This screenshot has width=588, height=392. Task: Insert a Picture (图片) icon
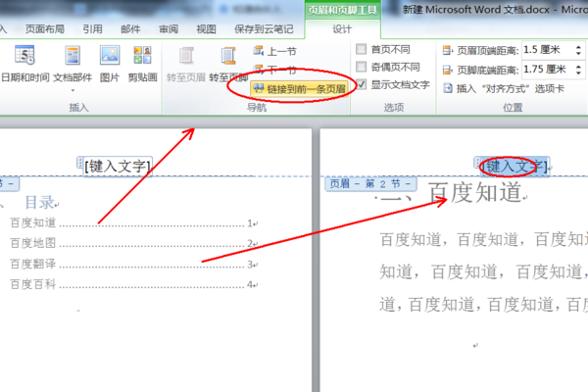[x=110, y=56]
